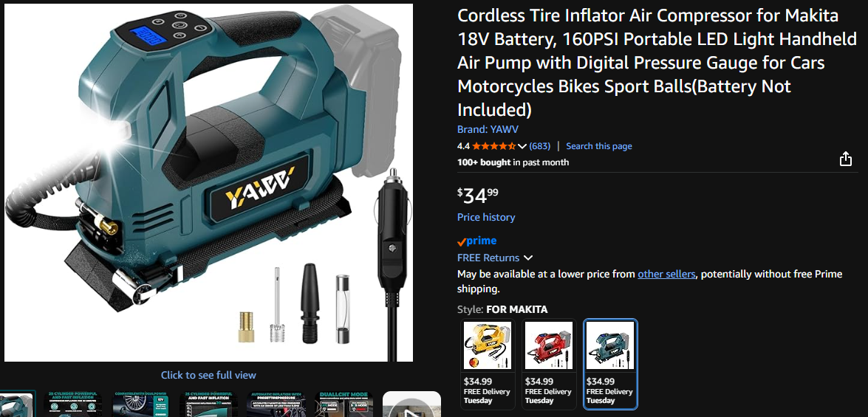The image size is (868, 417).
Task: Open the Price history link
Action: (486, 217)
